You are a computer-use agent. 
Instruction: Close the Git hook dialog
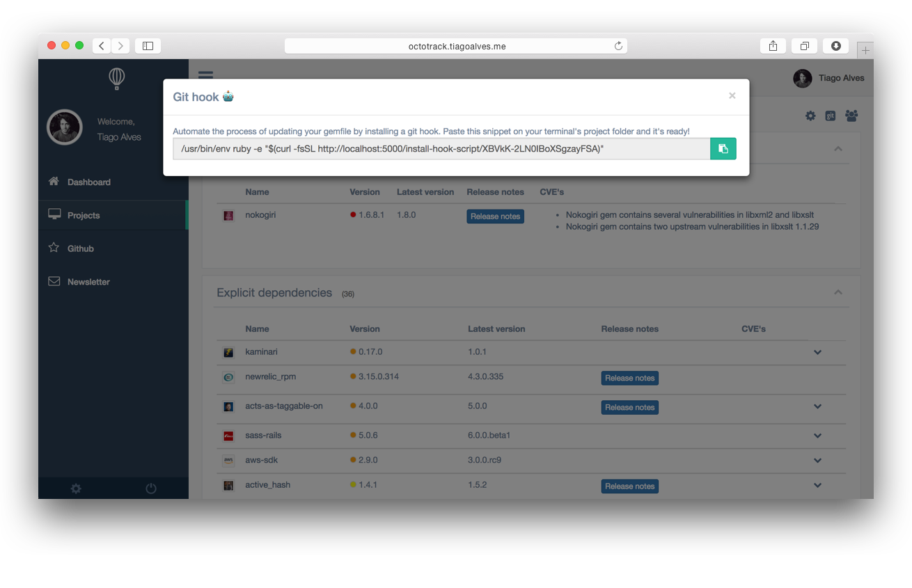732,96
